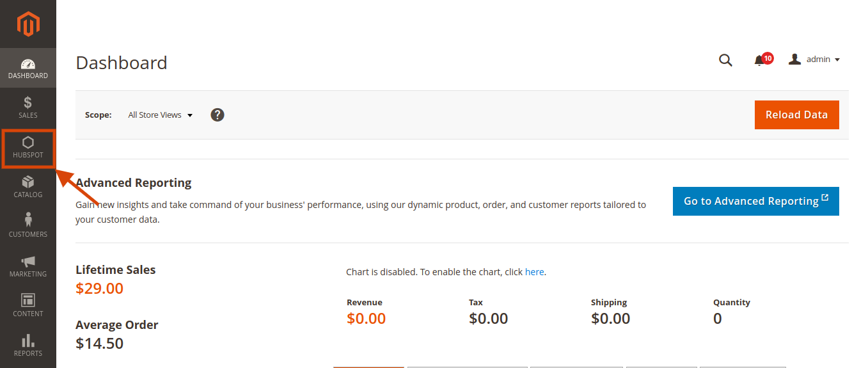Click the Revenue $0.00 value

point(367,319)
